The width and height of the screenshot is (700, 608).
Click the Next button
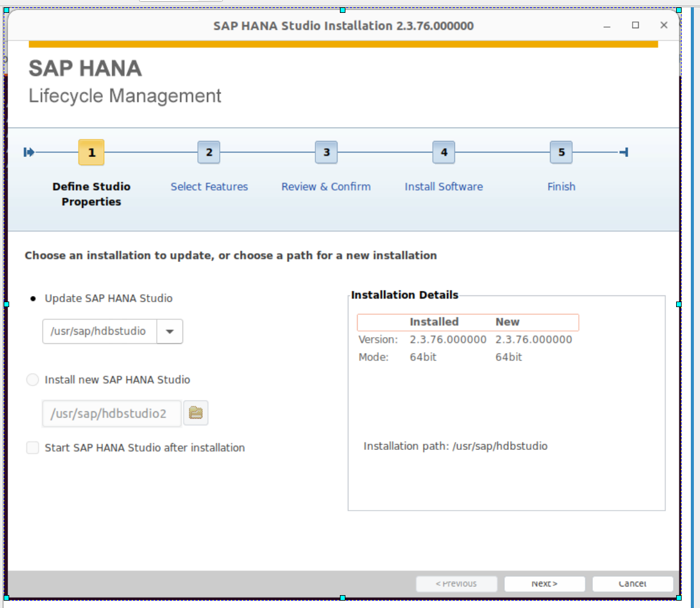click(x=544, y=584)
